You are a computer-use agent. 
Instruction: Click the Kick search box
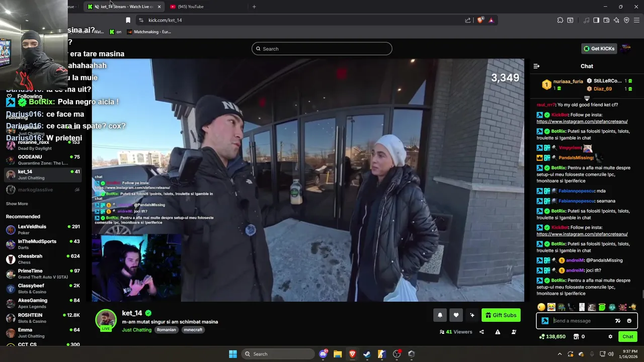(322, 49)
